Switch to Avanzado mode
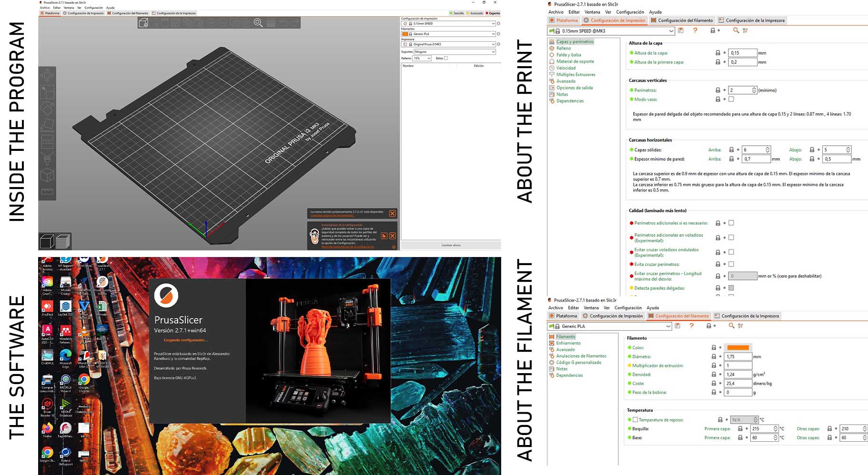The width and height of the screenshot is (868, 475). [474, 13]
